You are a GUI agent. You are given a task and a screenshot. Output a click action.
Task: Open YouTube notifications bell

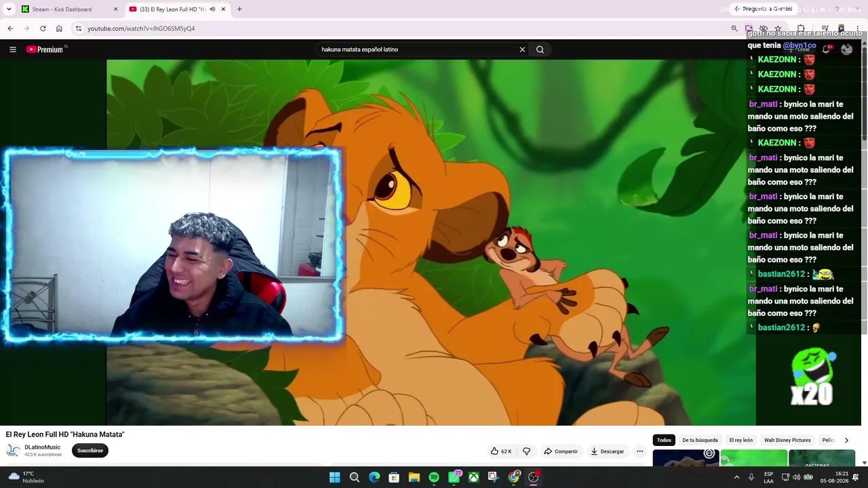[826, 49]
